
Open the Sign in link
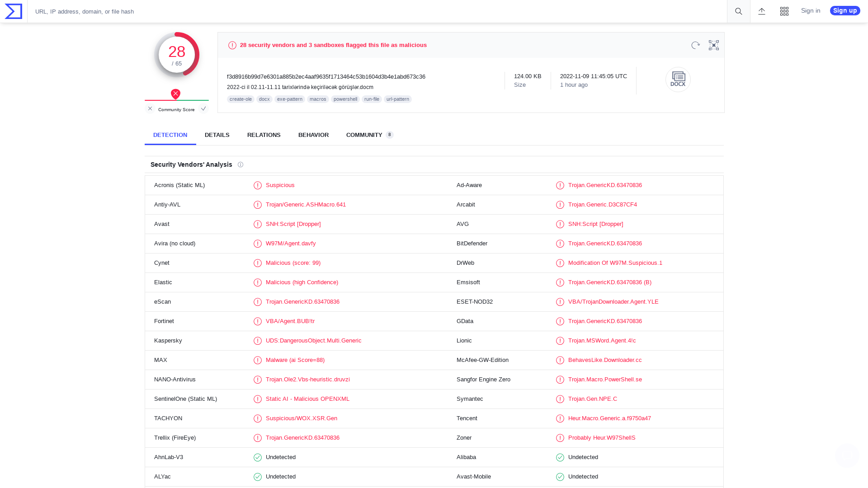point(810,10)
